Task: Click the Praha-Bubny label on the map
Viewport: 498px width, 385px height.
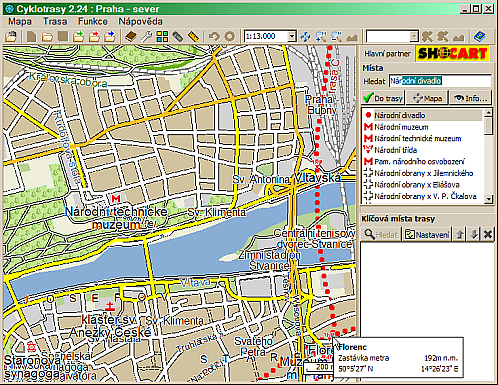Action: (321, 105)
